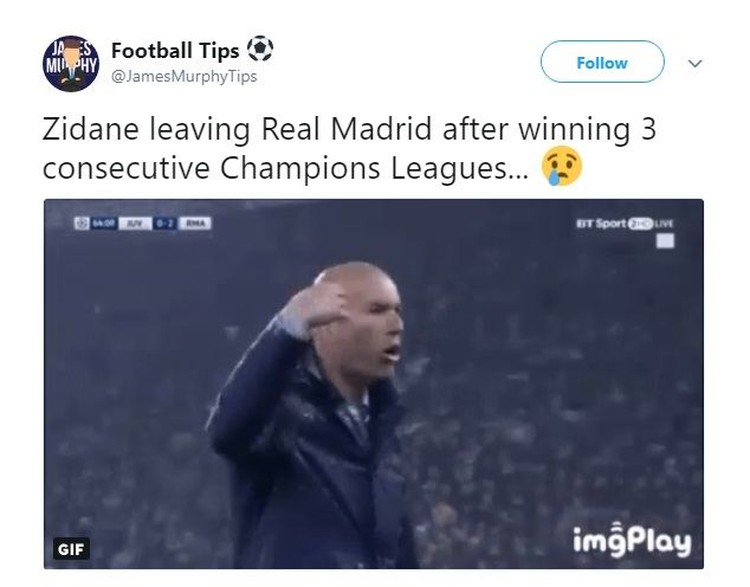Viewport: 750px width, 587px height.
Task: Click the RMA team label
Action: click(195, 223)
